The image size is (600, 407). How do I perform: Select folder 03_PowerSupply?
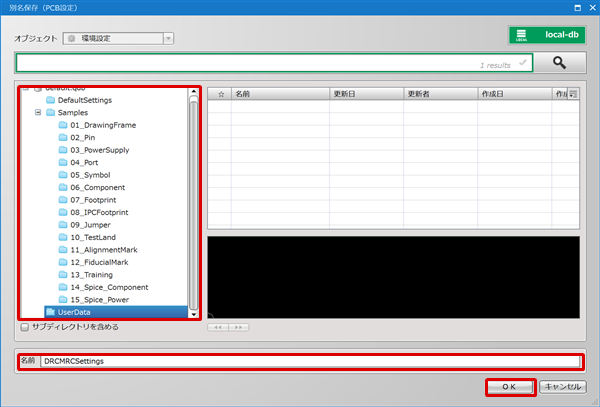coord(94,150)
